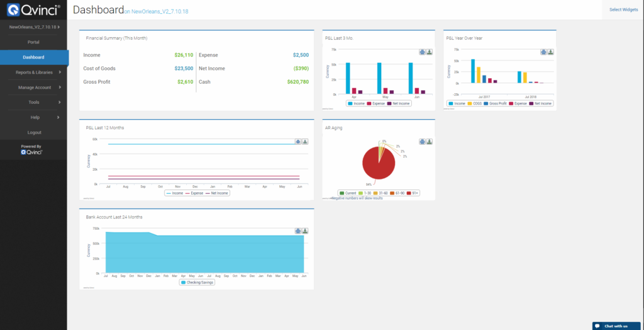
Task: Download the P&L Last 3 Mo. chart
Action: pos(429,52)
